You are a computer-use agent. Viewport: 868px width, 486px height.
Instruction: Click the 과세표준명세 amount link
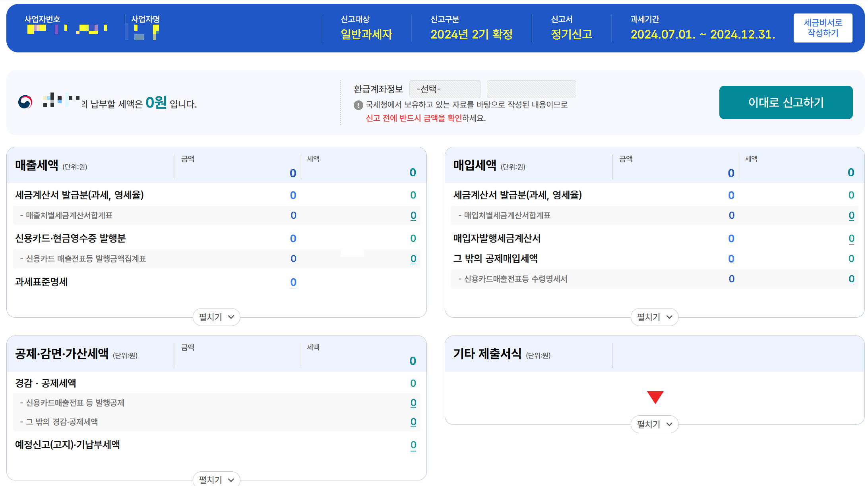tap(293, 282)
